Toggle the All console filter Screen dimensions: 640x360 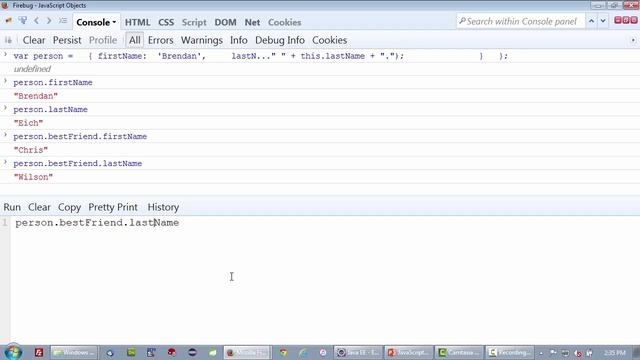pos(134,40)
